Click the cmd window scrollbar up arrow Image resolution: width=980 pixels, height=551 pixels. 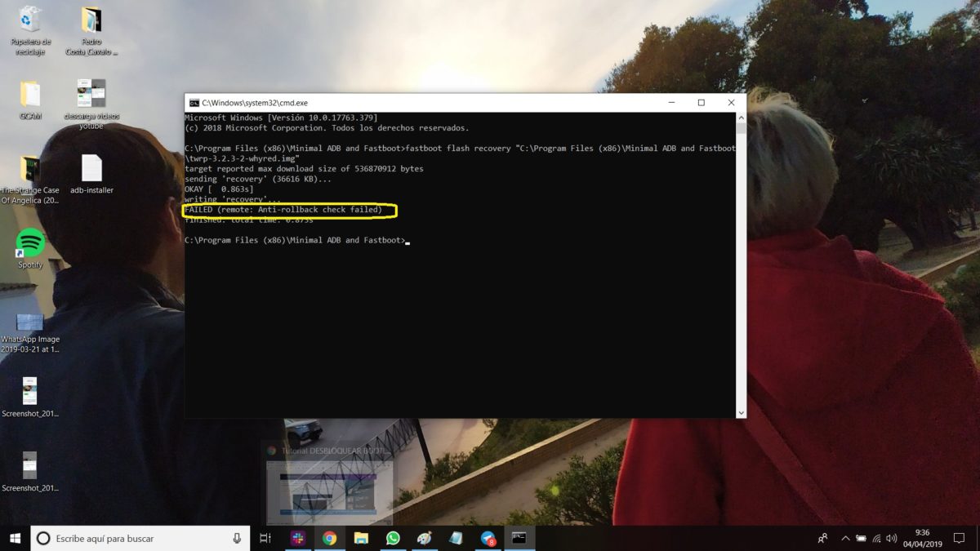[x=741, y=118]
